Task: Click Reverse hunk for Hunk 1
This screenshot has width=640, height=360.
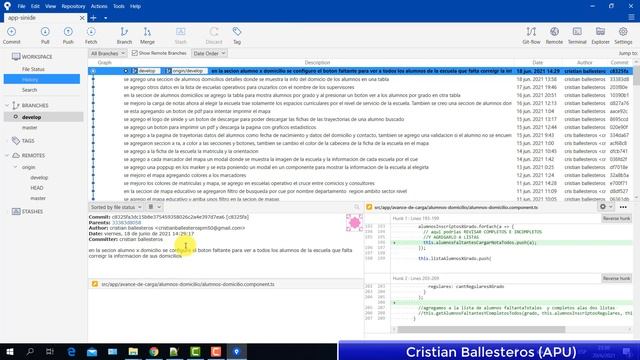Action: click(616, 219)
